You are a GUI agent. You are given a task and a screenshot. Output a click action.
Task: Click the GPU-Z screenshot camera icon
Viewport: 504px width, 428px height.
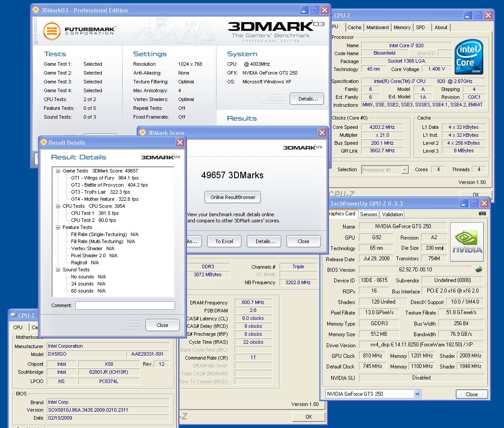(482, 214)
